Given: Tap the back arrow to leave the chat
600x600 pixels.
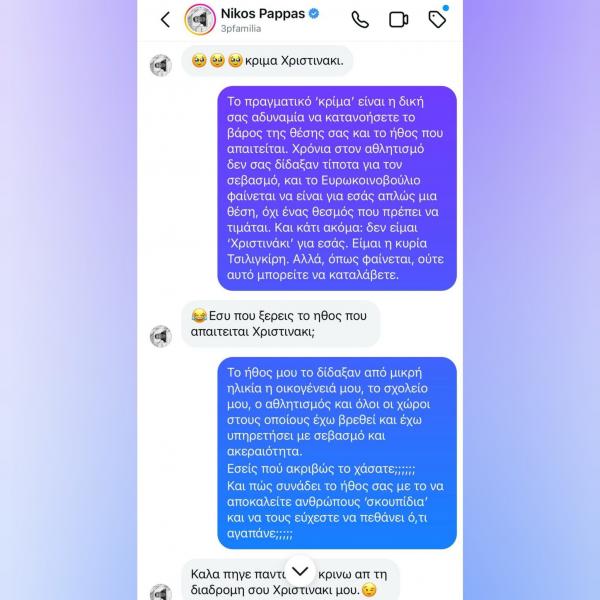Looking at the screenshot, I should [165, 20].
